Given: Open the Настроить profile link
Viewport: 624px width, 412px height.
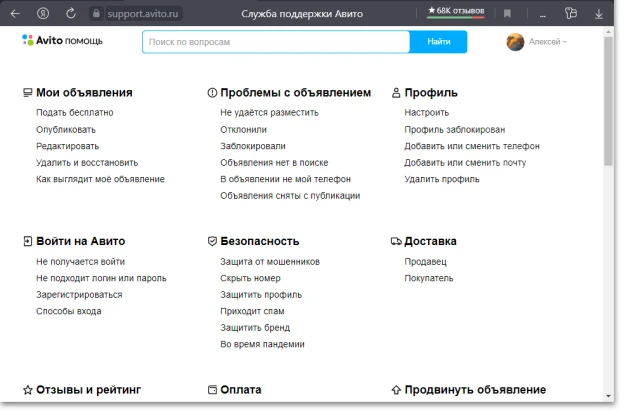Looking at the screenshot, I should click(x=427, y=113).
